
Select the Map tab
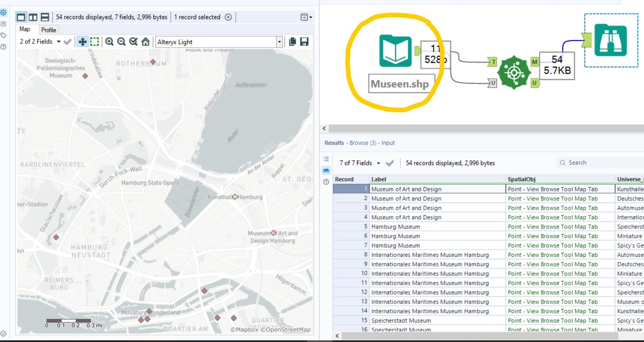25,29
